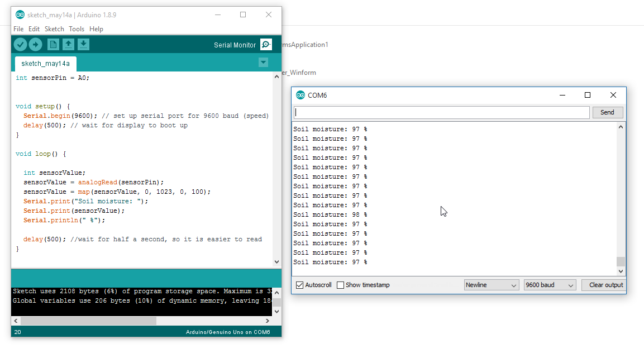
Task: Click the "Soil moisture: 98 %" output line
Action: (x=330, y=214)
